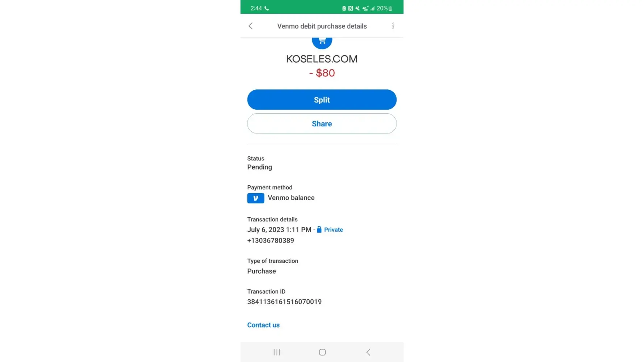Share this debit purchase
The image size is (644, 362).
click(322, 124)
